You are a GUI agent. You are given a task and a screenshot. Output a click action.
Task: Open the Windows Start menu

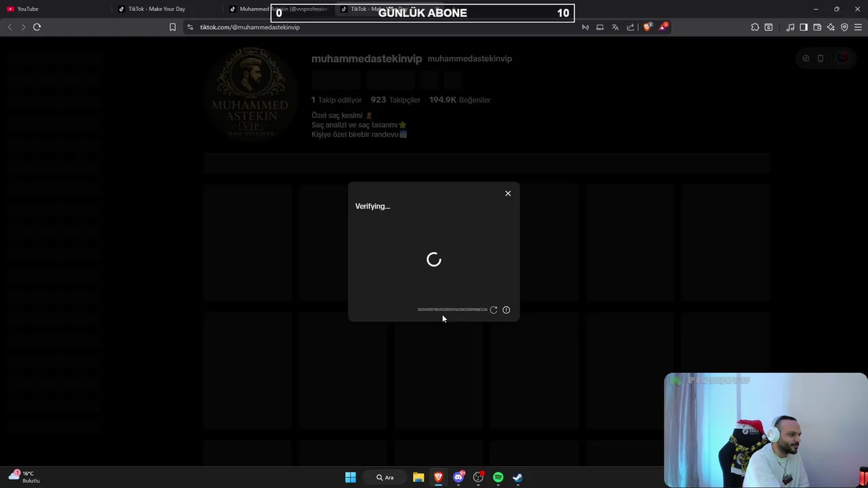pos(351,477)
